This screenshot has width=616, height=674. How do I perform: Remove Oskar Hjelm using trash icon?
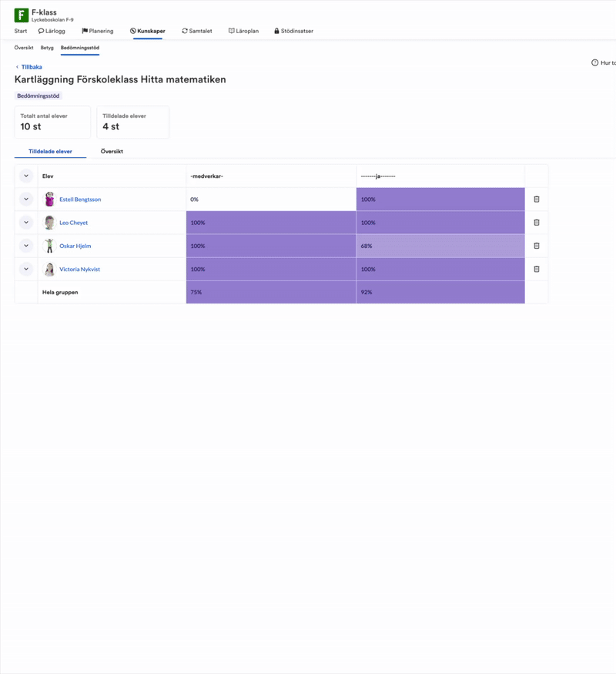coord(537,246)
